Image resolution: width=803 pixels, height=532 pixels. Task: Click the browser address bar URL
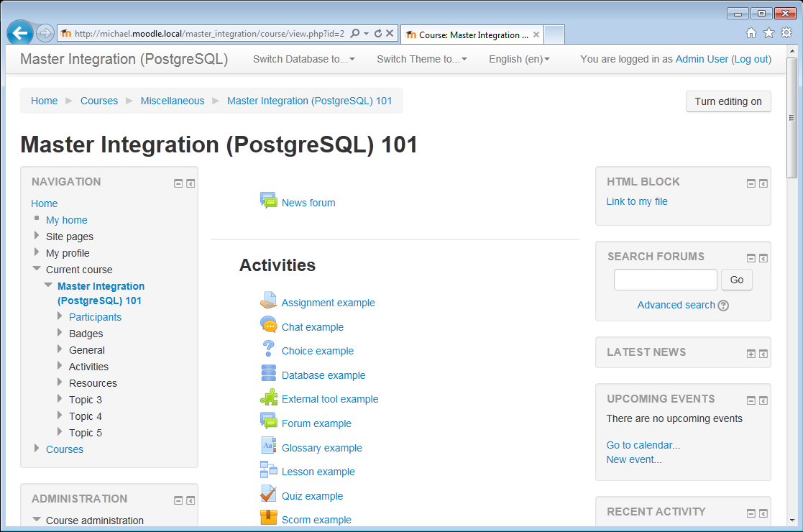[209, 34]
